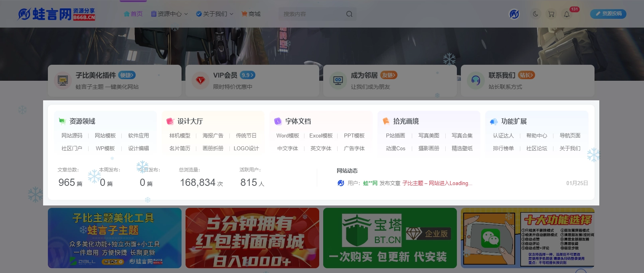Open the 写真美图 category
The height and width of the screenshot is (273, 644).
point(429,136)
